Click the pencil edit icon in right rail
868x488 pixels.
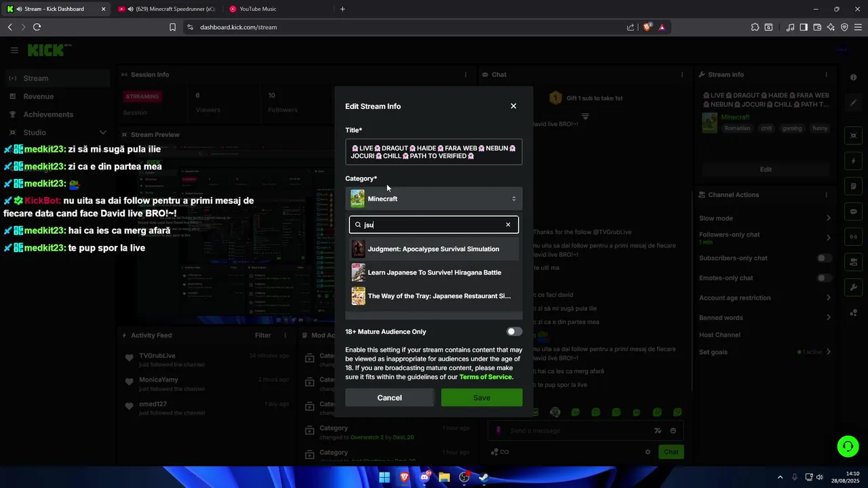(x=854, y=103)
